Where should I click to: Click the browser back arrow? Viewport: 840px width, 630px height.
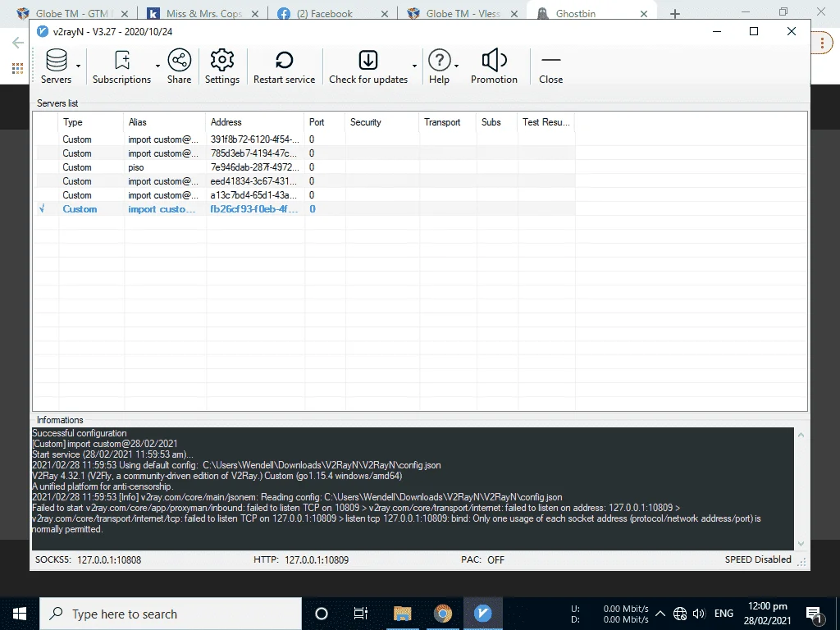click(18, 43)
